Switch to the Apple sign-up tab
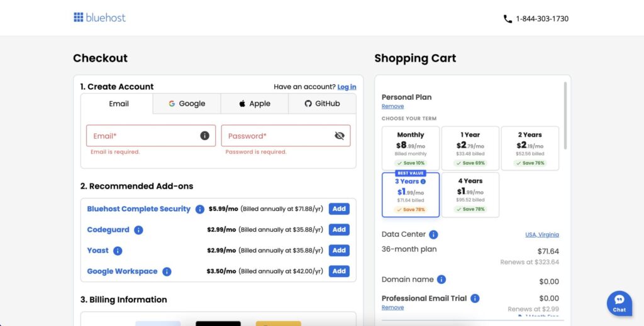Screen dimensions: 644x326 click(255, 104)
